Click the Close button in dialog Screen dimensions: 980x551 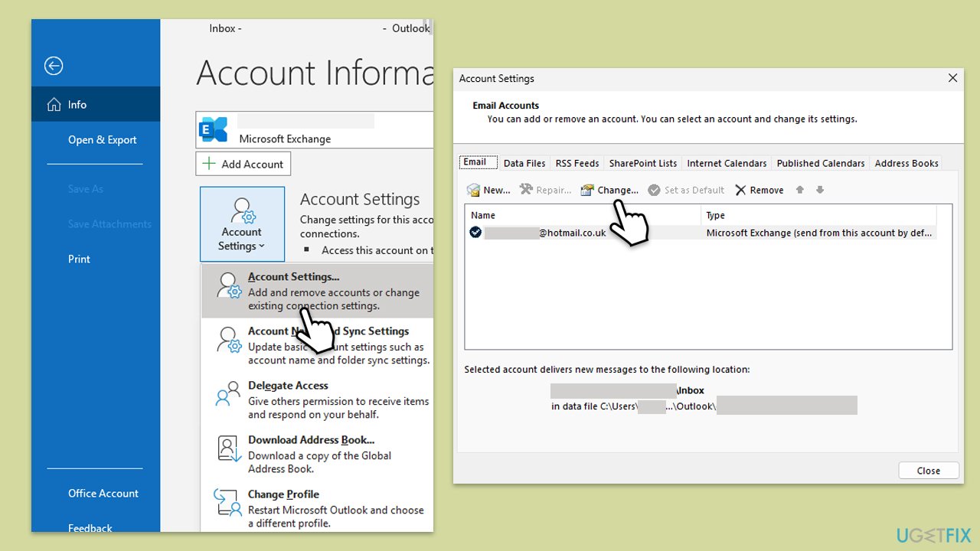click(x=928, y=471)
